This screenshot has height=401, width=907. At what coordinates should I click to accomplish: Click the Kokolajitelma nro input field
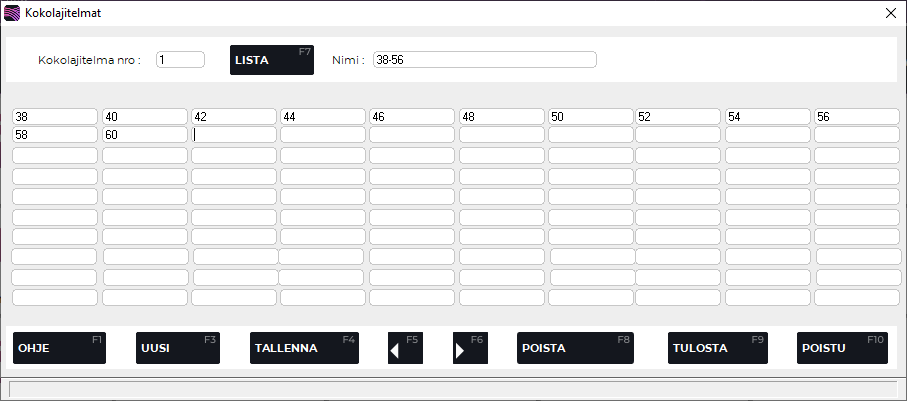[180, 60]
